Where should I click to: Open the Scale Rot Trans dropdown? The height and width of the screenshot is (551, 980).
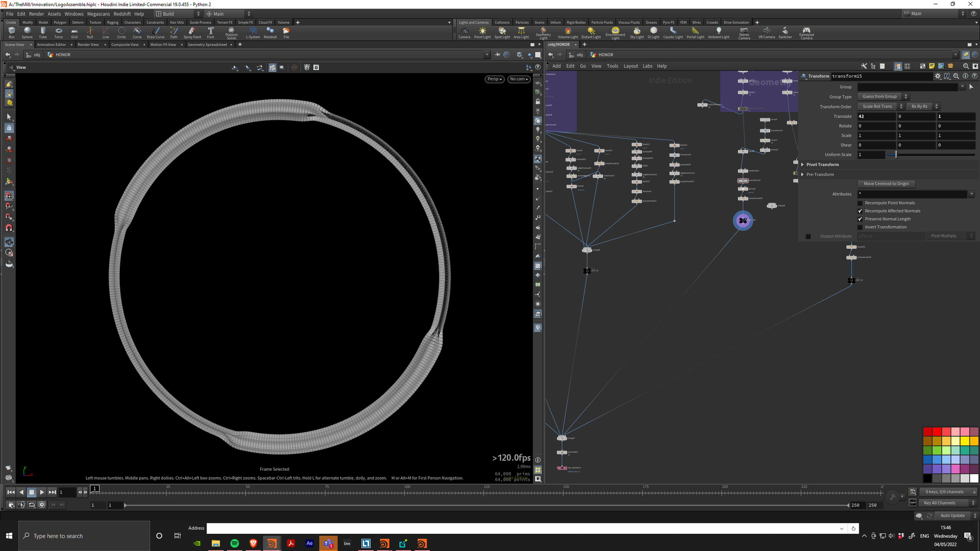coord(880,107)
